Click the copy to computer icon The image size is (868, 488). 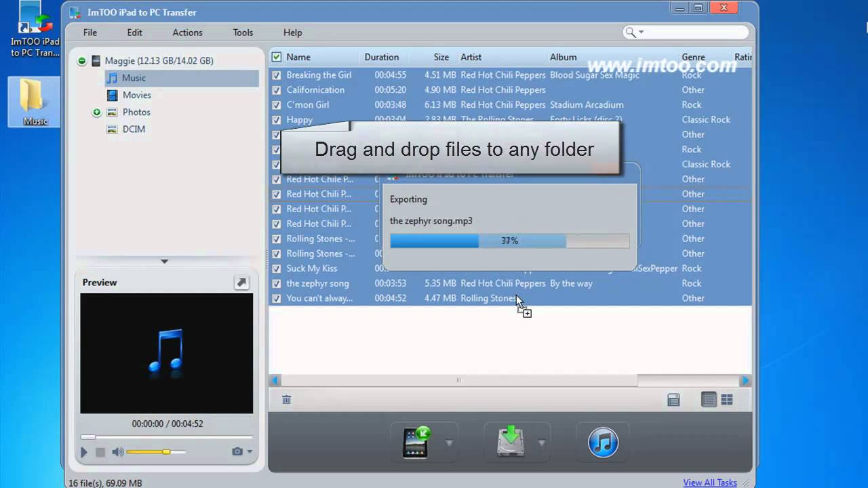pyautogui.click(x=511, y=443)
